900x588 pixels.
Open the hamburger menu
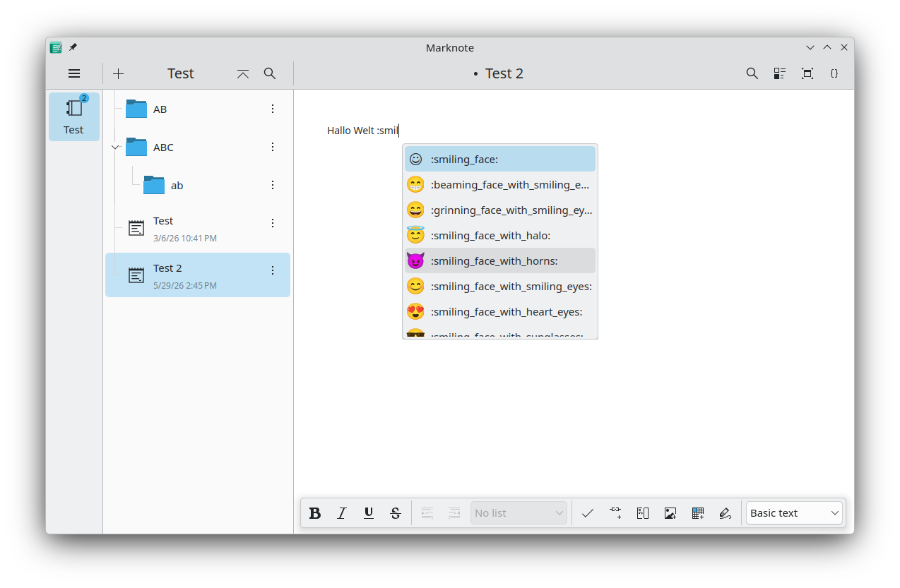pyautogui.click(x=74, y=73)
